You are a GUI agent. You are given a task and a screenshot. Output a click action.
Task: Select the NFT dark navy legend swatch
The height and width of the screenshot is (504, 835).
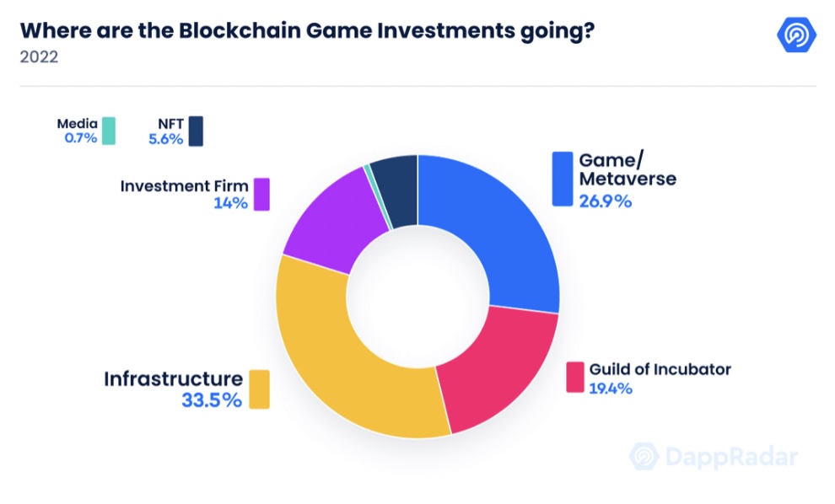[x=196, y=131]
